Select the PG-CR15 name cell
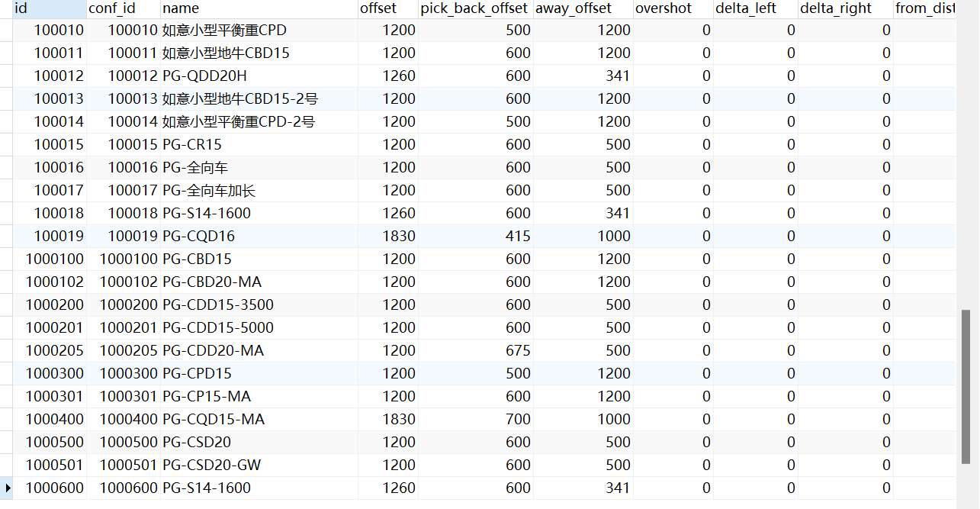 coord(259,144)
